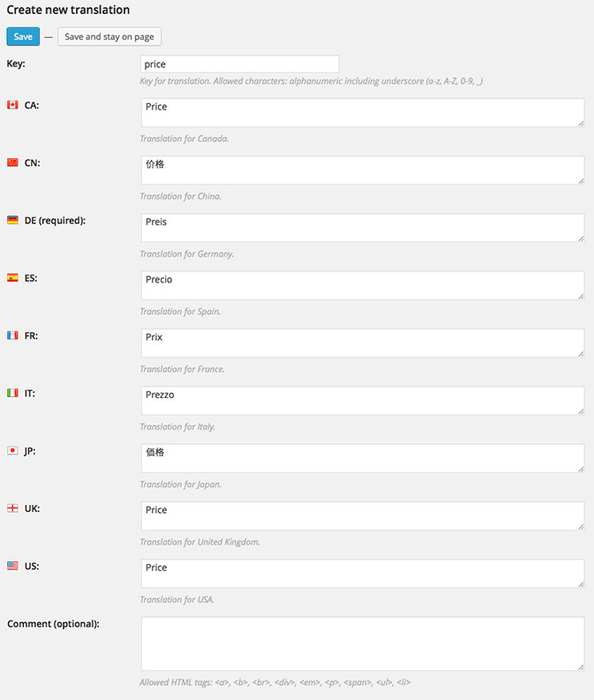The width and height of the screenshot is (594, 700).
Task: Click into the CA translation textarea
Action: [x=362, y=112]
